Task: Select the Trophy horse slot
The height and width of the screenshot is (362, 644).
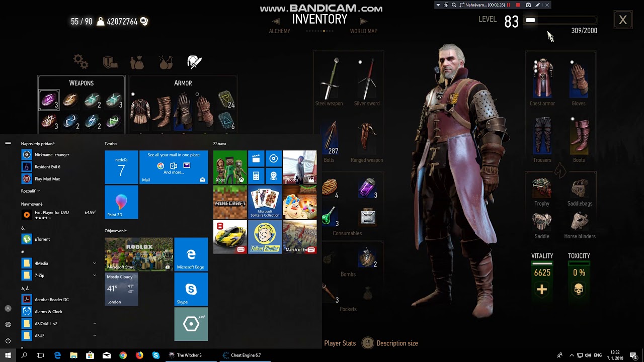Action: point(542,187)
